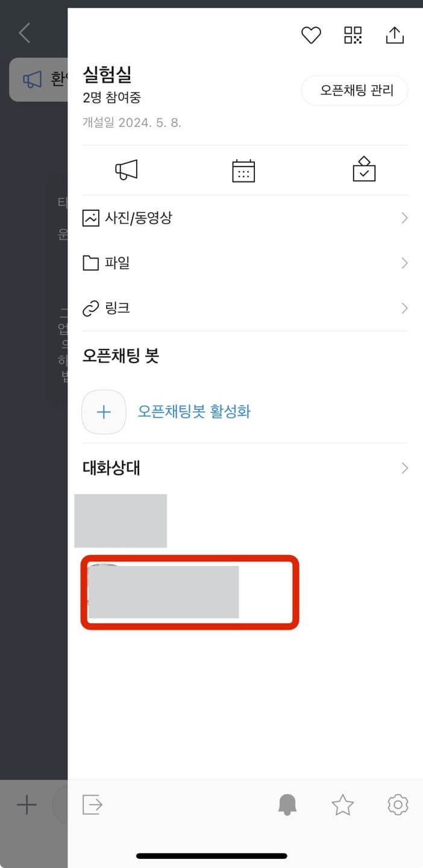Screen dimensions: 423x868
Task: Tap the share upload icon
Action: pyautogui.click(x=395, y=35)
